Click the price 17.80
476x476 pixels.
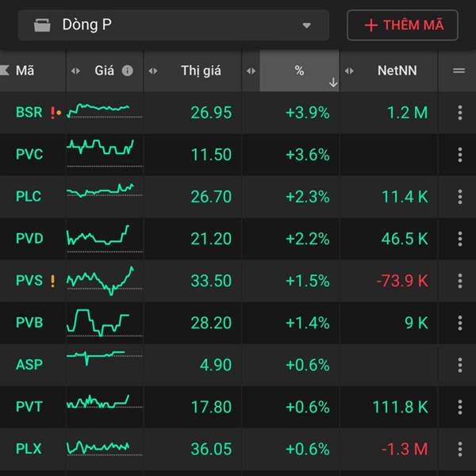211,407
